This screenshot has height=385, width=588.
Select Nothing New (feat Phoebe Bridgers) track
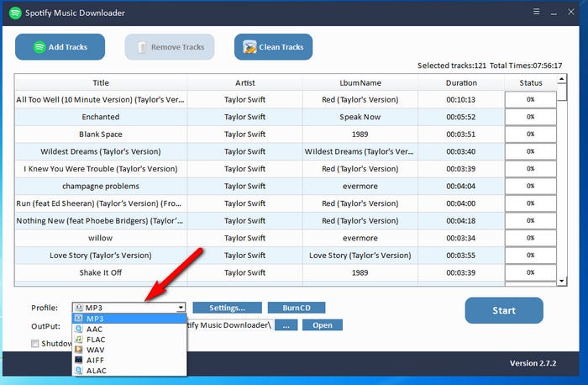[100, 220]
